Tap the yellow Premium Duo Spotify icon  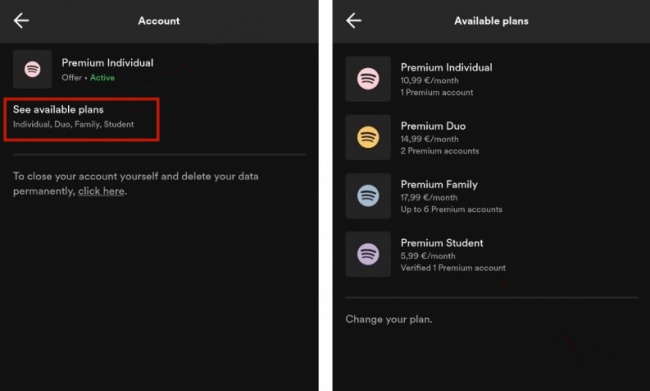(x=368, y=137)
